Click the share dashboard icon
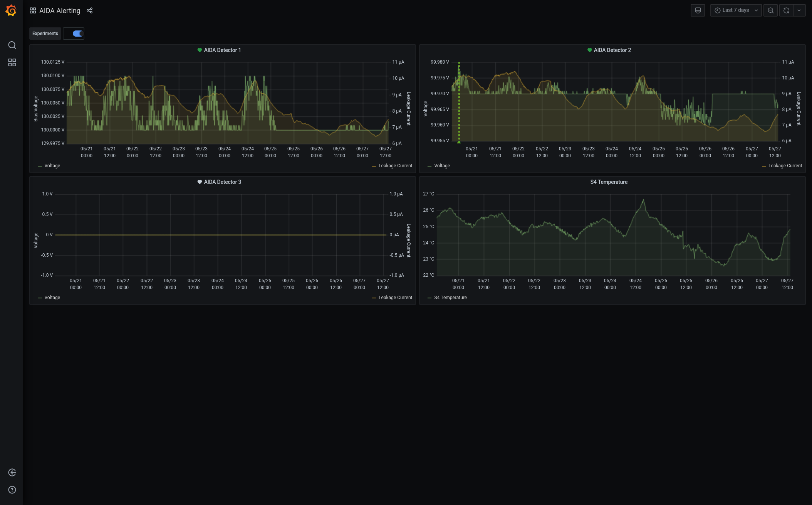Viewport: 812px width, 505px height. tap(90, 10)
